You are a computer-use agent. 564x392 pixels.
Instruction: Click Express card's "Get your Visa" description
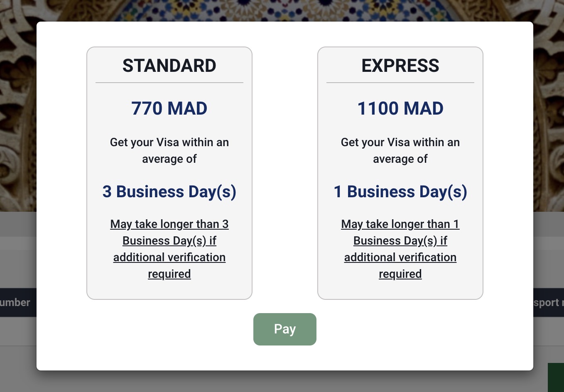click(400, 150)
